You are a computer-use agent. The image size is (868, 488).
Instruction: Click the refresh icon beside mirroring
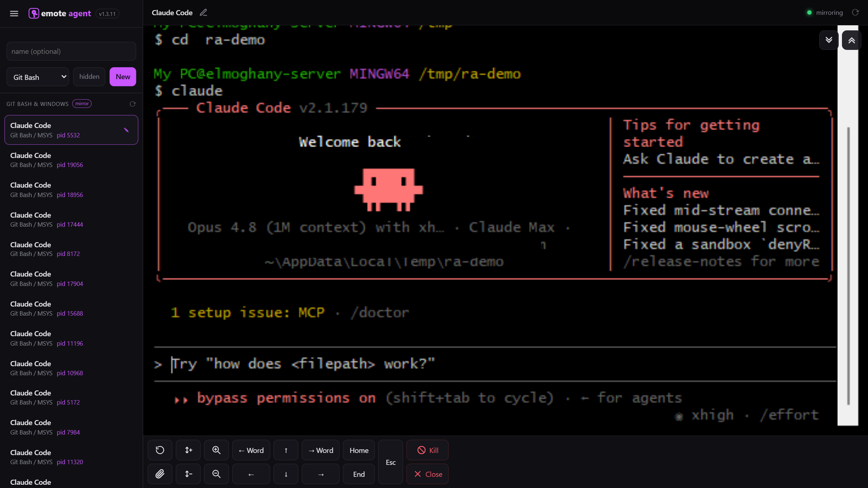point(855,13)
